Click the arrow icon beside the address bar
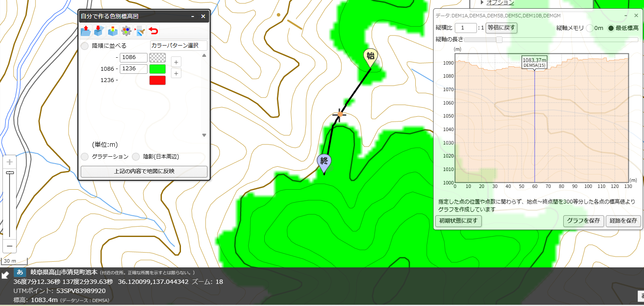Screen dimensions: 644x306 coord(5,275)
